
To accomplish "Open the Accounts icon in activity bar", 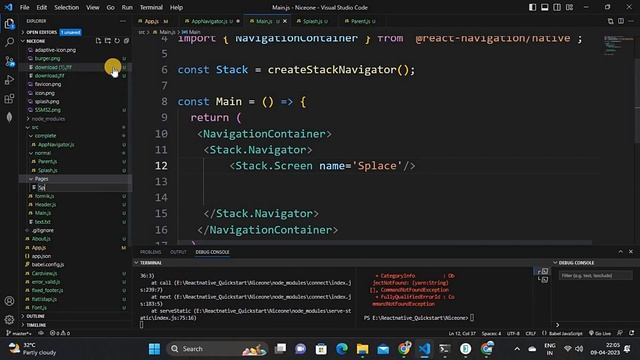I will (x=9, y=301).
